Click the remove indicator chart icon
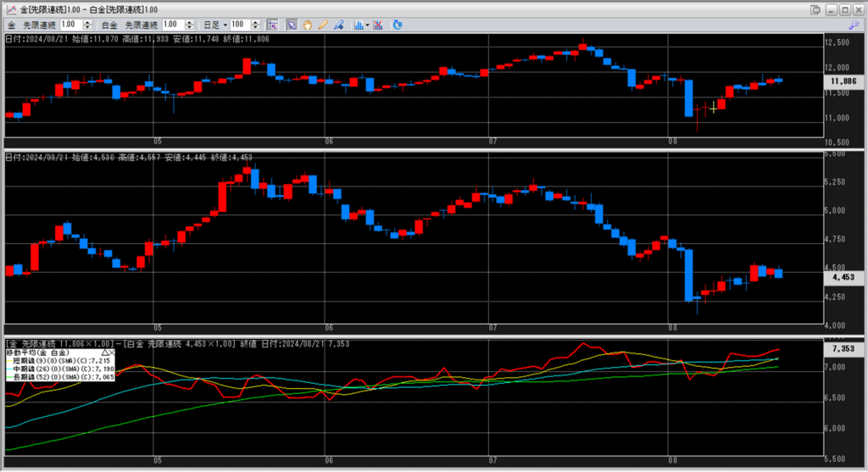Viewport: 868px width, 472px height. (378, 25)
